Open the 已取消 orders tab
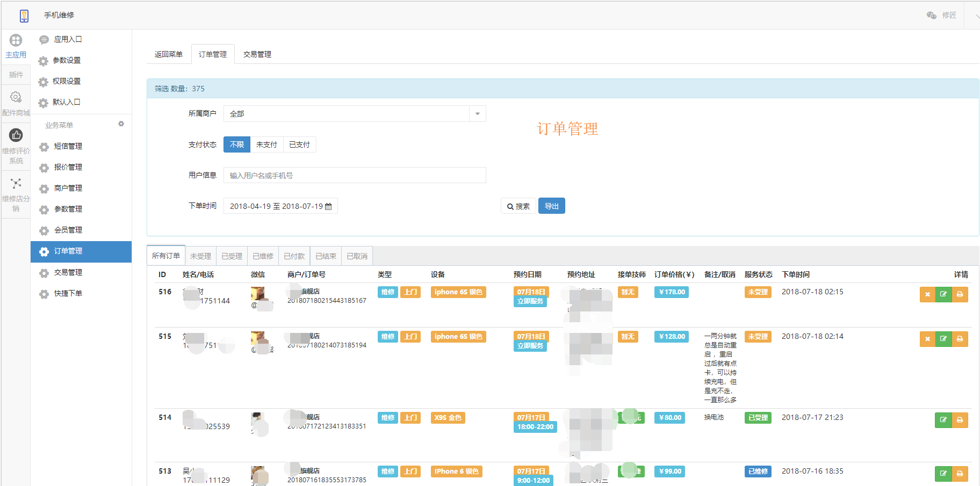The image size is (980, 486). (x=356, y=256)
